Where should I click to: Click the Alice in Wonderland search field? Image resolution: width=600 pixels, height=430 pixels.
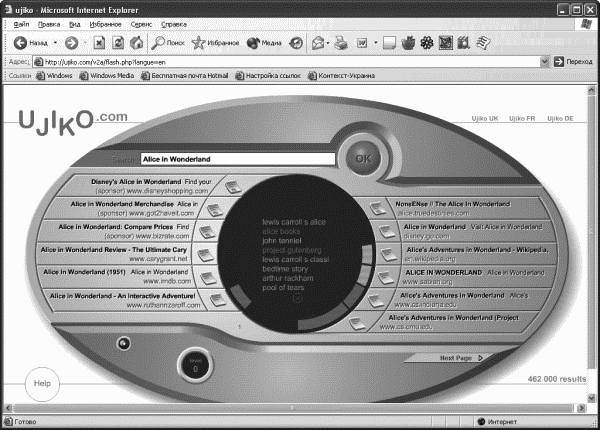(x=238, y=159)
